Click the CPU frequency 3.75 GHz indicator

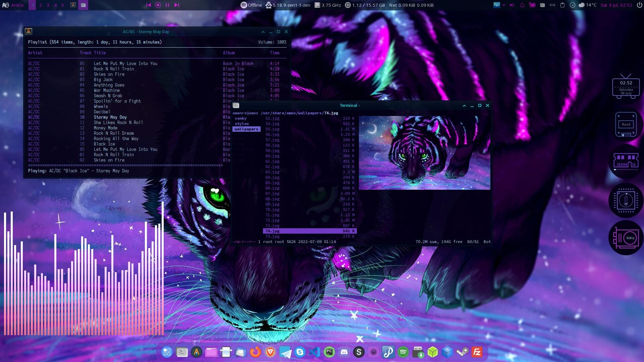[327, 5]
